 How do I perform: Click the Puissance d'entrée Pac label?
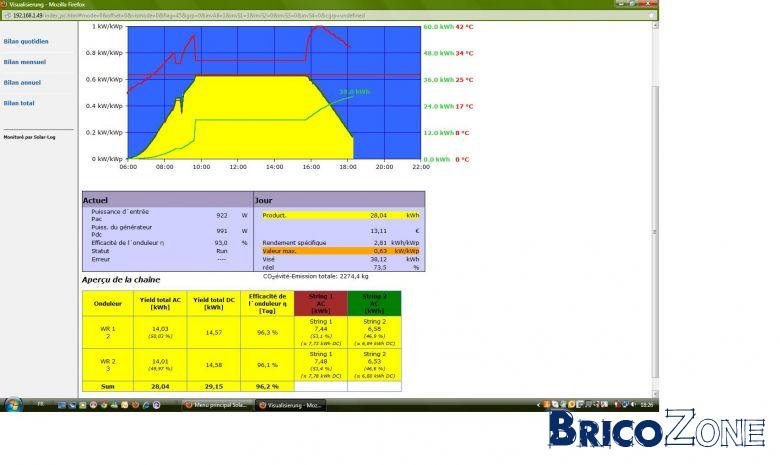coord(120,215)
